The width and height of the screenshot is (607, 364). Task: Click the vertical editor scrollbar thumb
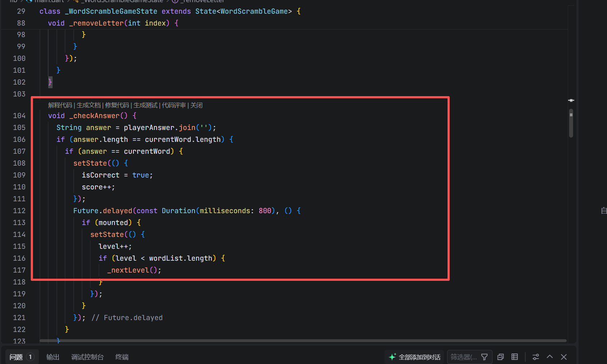[x=571, y=123]
